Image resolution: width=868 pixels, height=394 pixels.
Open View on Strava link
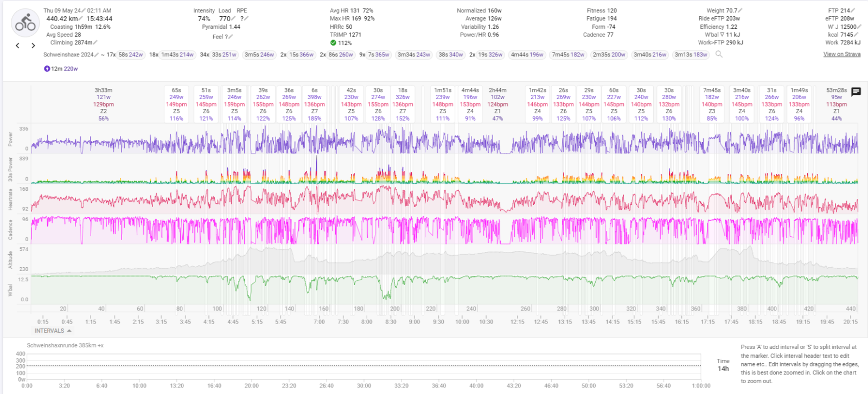[x=842, y=54]
